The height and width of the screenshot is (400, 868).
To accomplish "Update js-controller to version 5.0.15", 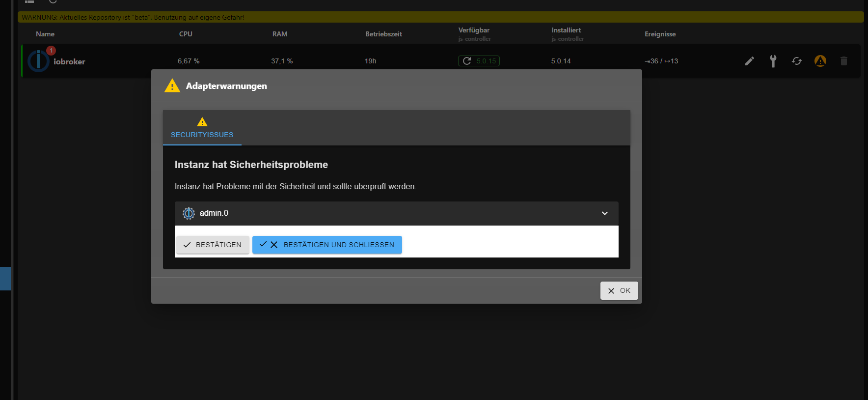I will (x=479, y=61).
